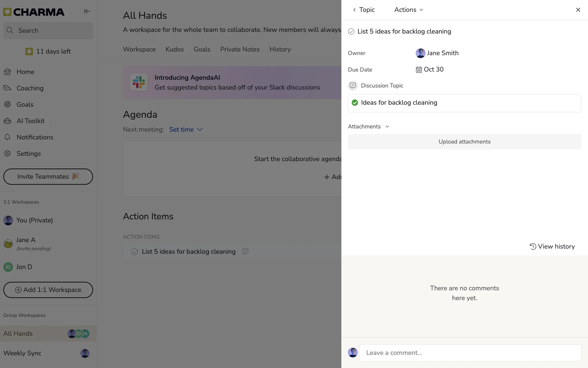Click the AI Toolkit robot icon
The height and width of the screenshot is (368, 588).
click(x=7, y=121)
